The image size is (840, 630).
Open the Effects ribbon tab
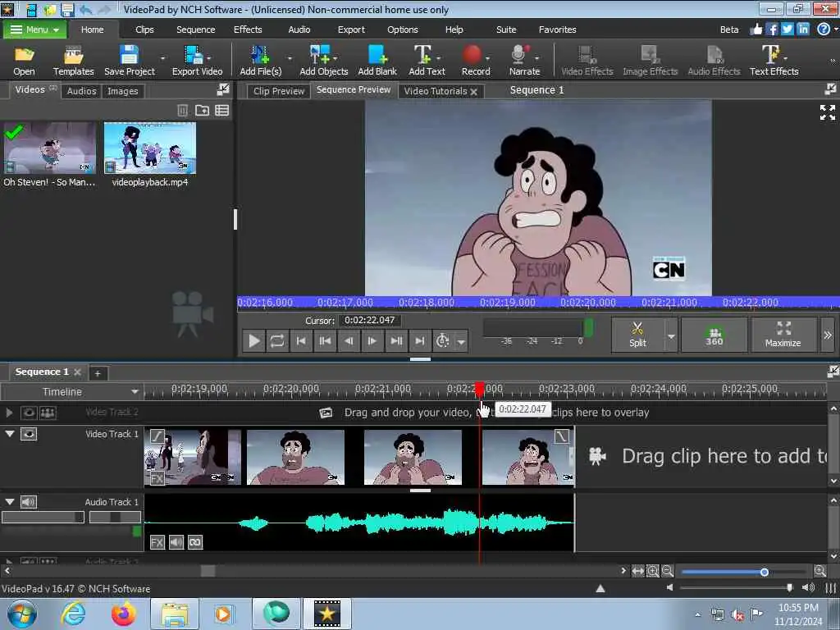[x=248, y=30]
